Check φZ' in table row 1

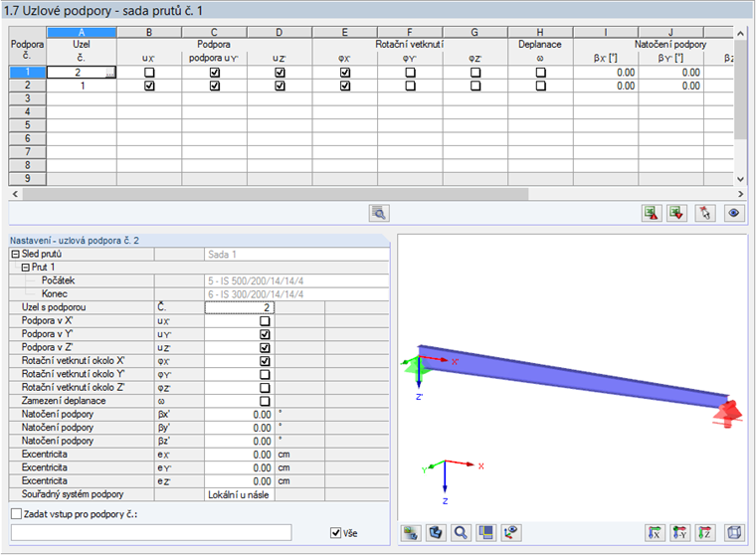(475, 73)
